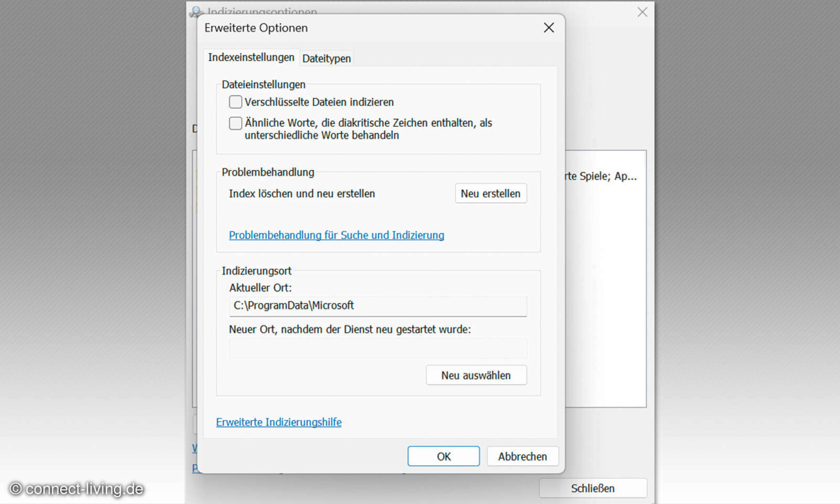
Task: Close the Indizierungsoptionen window with its X
Action: [642, 12]
